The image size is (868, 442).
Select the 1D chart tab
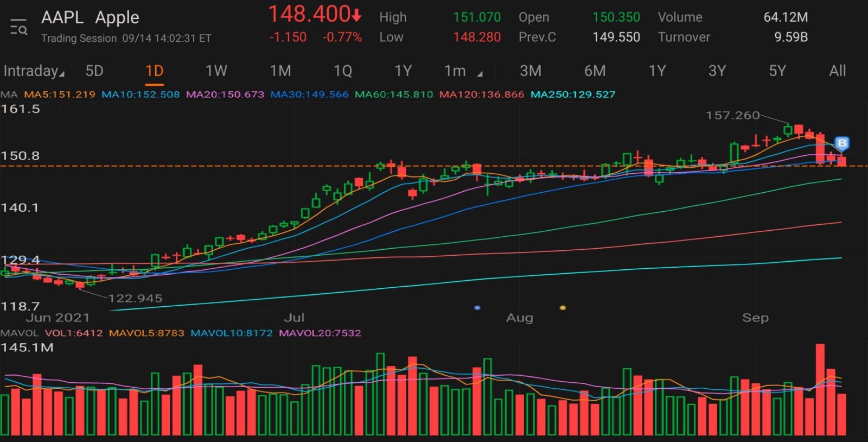[x=154, y=71]
